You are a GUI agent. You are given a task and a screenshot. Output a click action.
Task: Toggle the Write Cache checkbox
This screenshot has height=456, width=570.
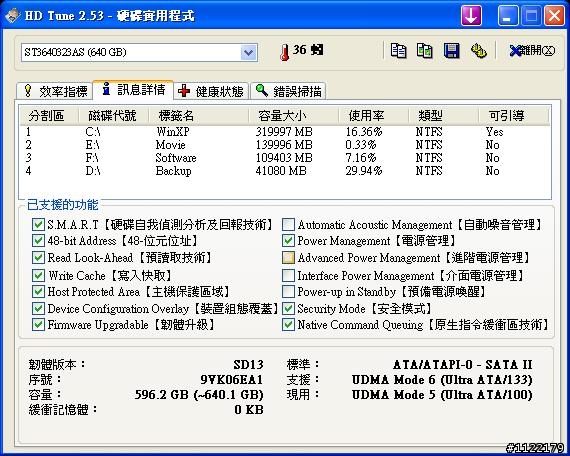click(x=38, y=275)
